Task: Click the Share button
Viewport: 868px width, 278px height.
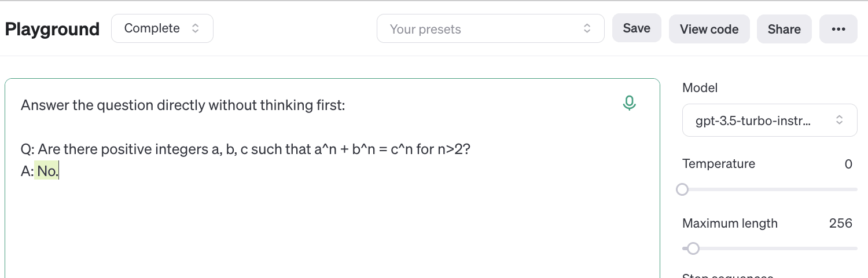Action: [x=784, y=29]
